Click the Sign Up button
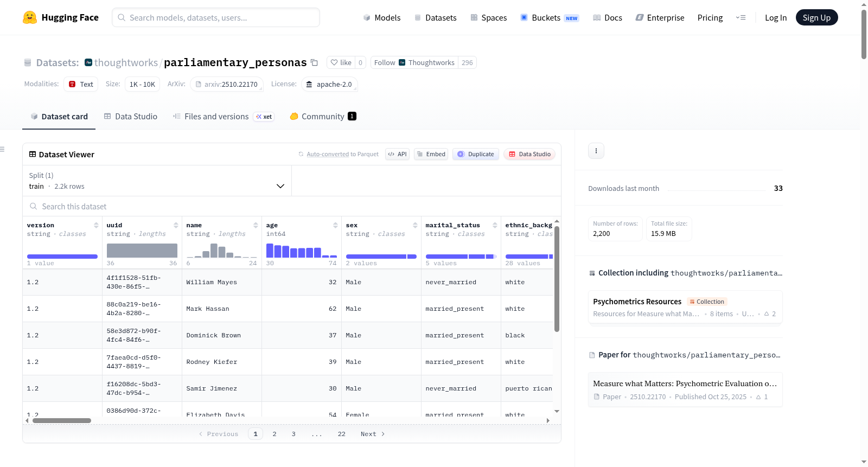This screenshot has height=467, width=868. coord(816,17)
